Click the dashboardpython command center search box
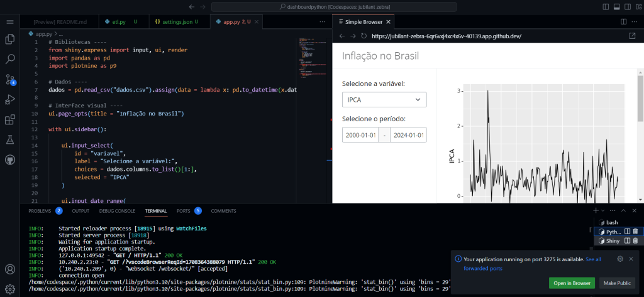This screenshot has height=297, width=644. pyautogui.click(x=334, y=7)
